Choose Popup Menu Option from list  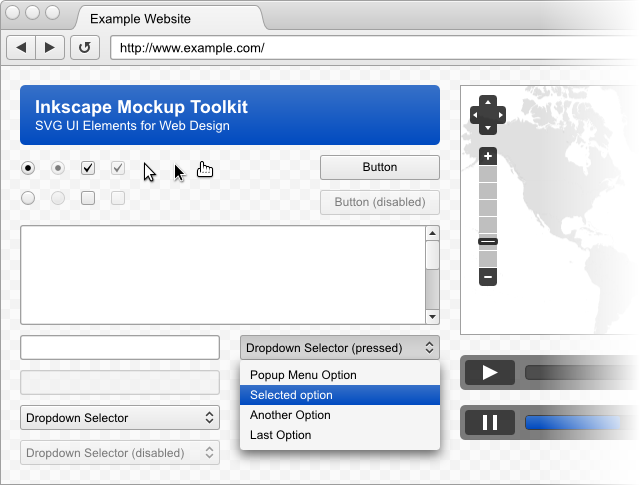tap(340, 375)
